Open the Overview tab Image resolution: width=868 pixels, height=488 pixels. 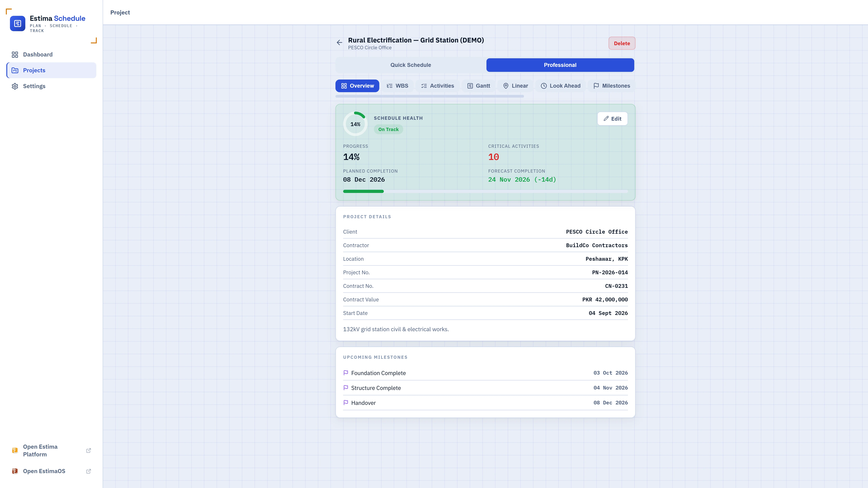357,86
